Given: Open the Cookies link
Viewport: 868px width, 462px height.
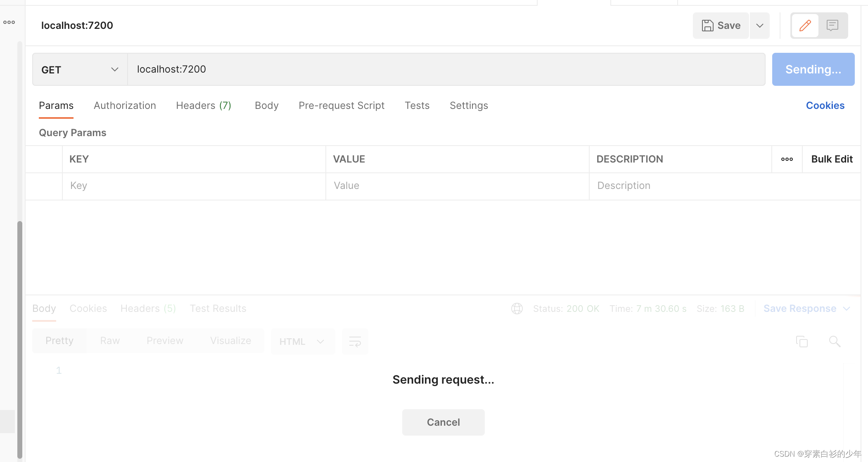Looking at the screenshot, I should (x=825, y=106).
